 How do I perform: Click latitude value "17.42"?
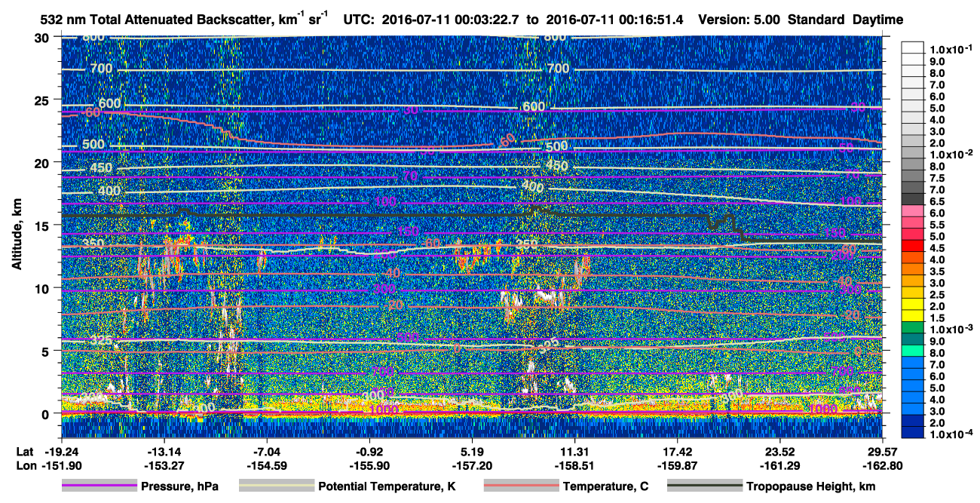tap(678, 451)
